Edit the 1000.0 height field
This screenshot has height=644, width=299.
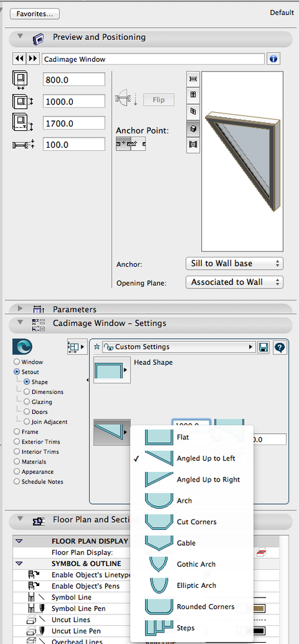click(74, 101)
